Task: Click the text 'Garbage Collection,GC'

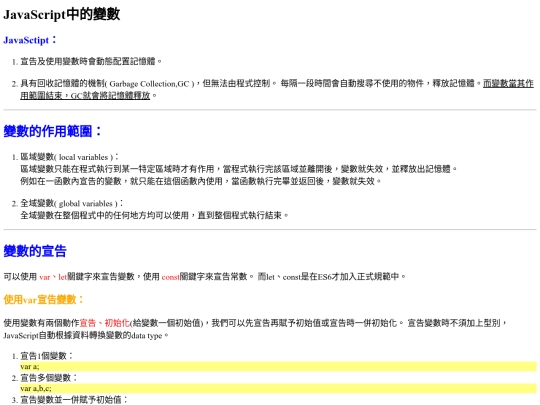Action: (149, 84)
